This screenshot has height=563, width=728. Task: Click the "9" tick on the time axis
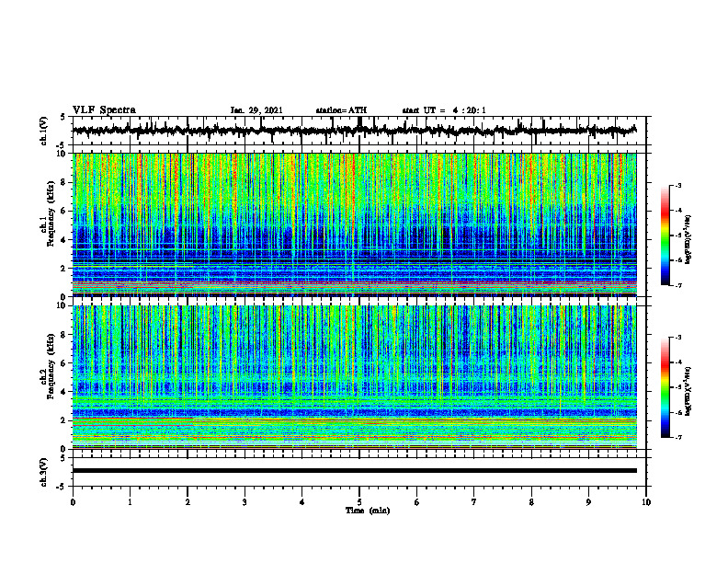[x=588, y=502]
